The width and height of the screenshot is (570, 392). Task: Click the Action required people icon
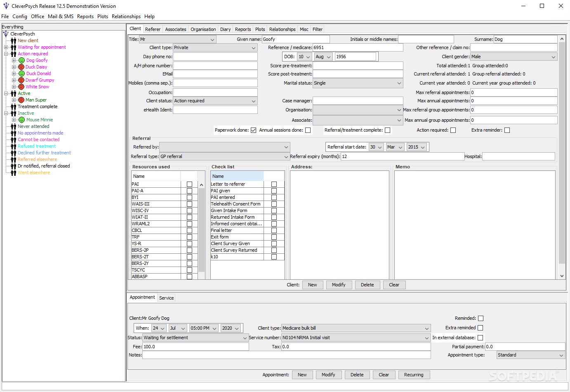tap(14, 54)
